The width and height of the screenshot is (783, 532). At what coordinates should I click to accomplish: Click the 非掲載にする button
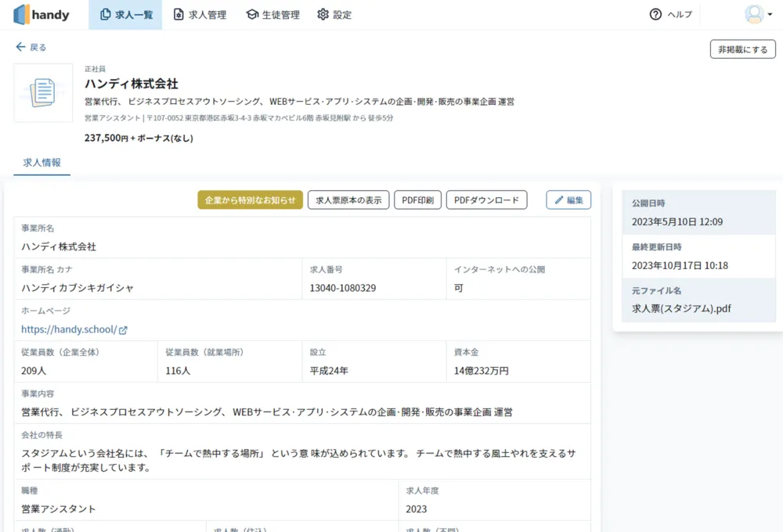click(742, 49)
